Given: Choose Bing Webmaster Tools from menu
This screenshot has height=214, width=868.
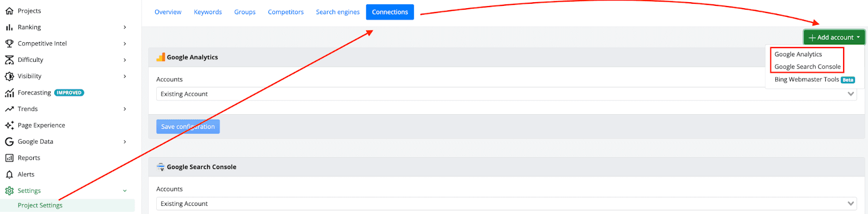Looking at the screenshot, I should 807,79.
